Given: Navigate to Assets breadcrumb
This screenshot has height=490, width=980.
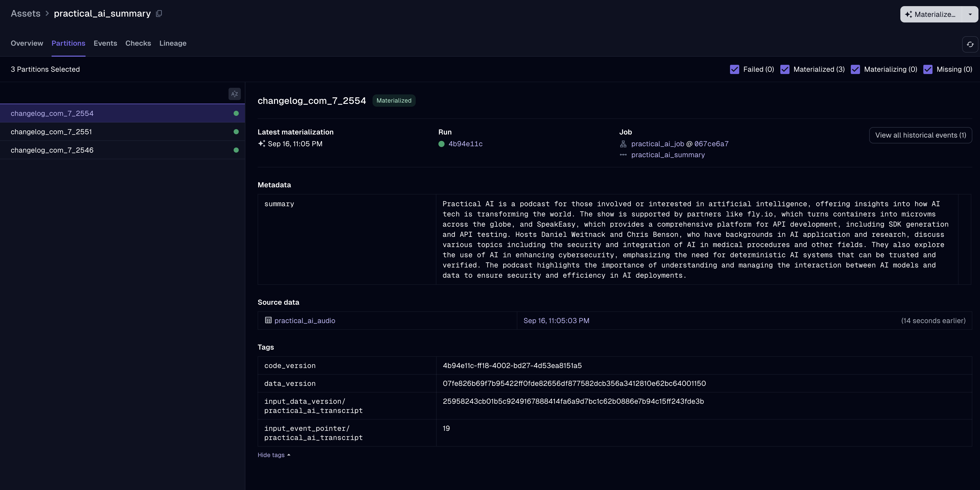Looking at the screenshot, I should click(26, 14).
